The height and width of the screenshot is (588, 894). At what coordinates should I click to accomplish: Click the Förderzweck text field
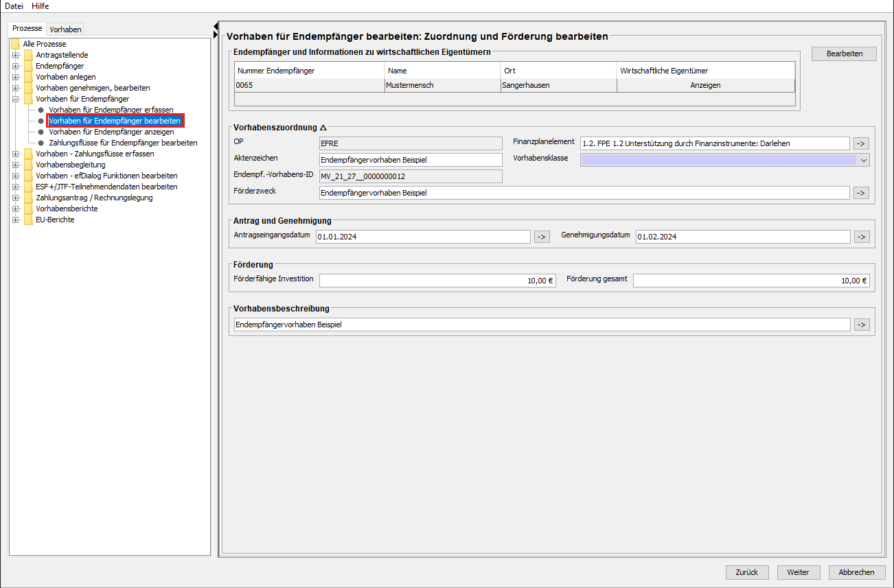tap(584, 193)
